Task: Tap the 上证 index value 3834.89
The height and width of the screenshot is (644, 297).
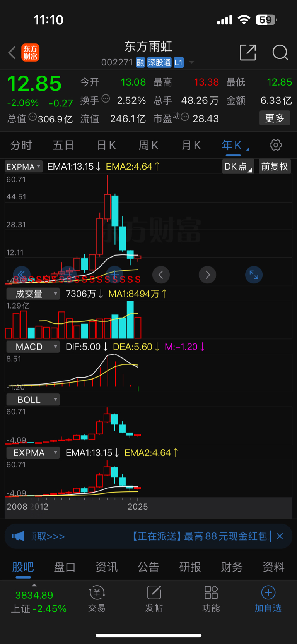Action: click(x=34, y=595)
